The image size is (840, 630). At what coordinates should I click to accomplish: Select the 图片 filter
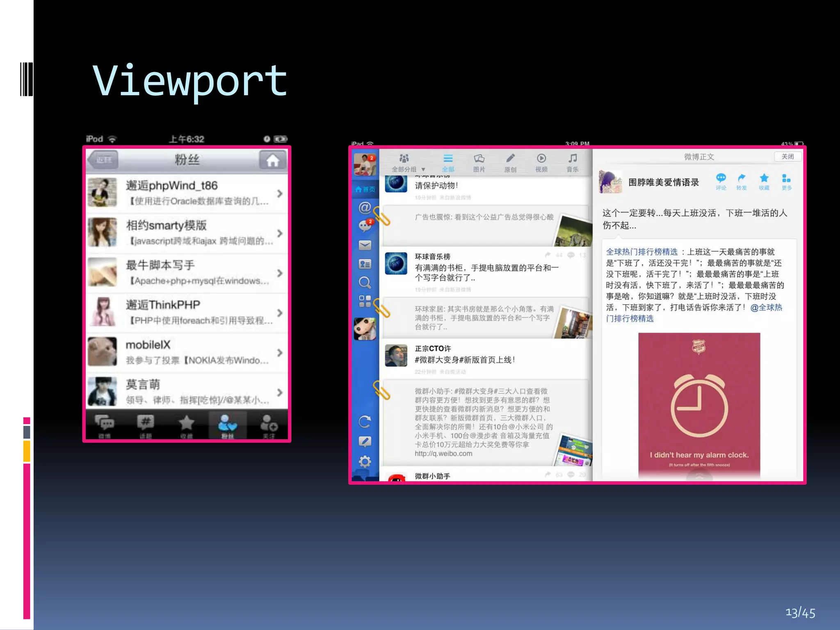[479, 163]
